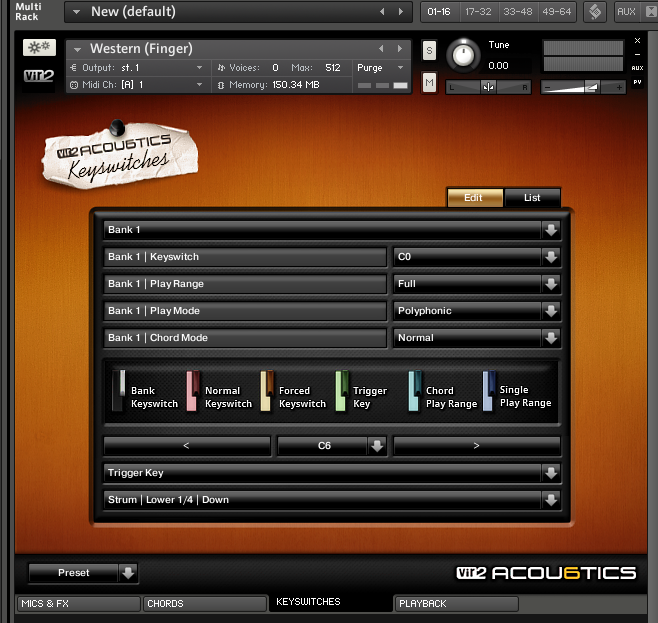Toggle instrument AUX display button
This screenshot has height=623, width=658.
[637, 68]
